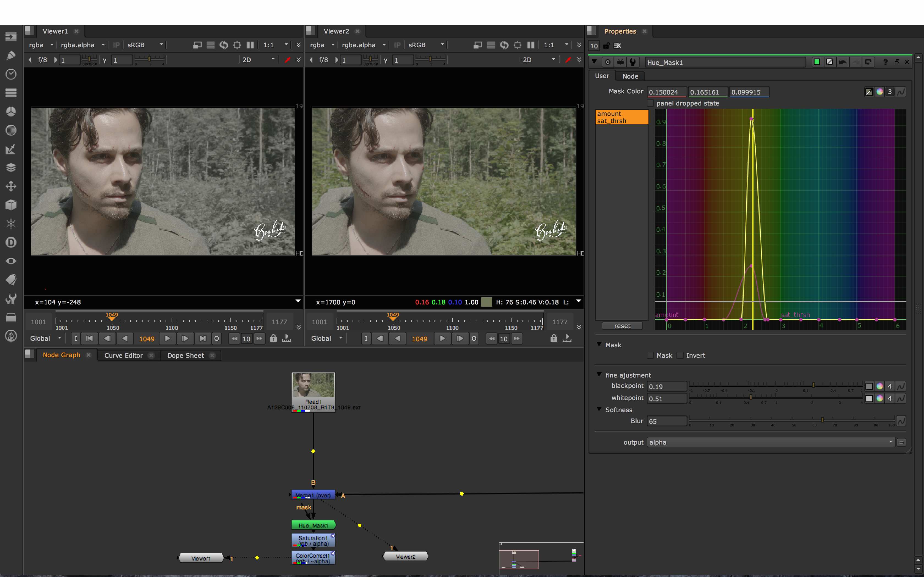Select the Read1 node thumbnail

coord(313,385)
